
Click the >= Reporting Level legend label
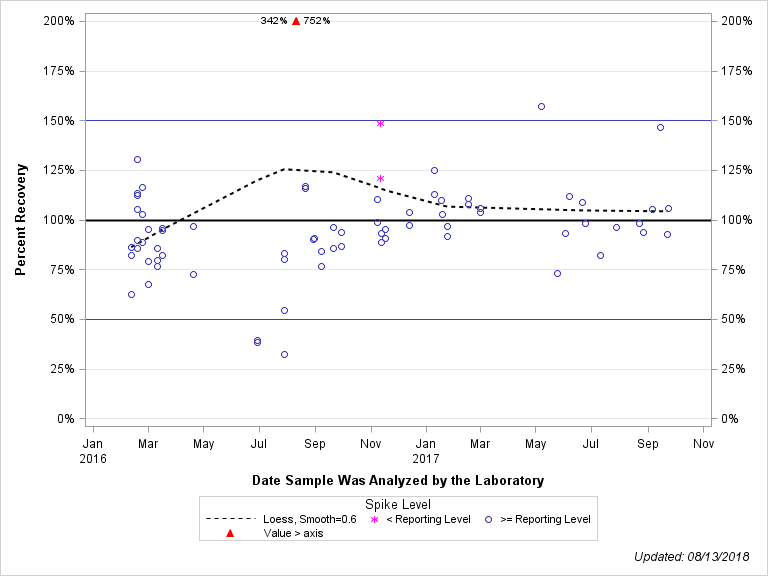[x=546, y=520]
